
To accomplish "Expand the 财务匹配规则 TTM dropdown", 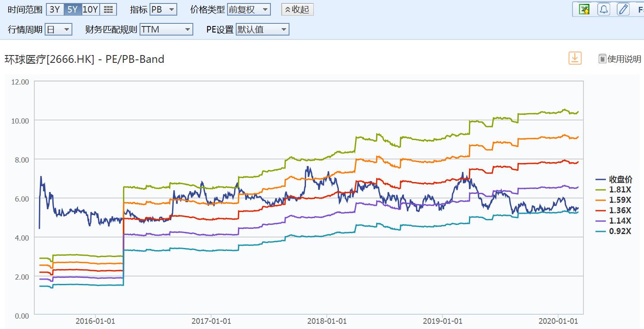I will tap(166, 29).
